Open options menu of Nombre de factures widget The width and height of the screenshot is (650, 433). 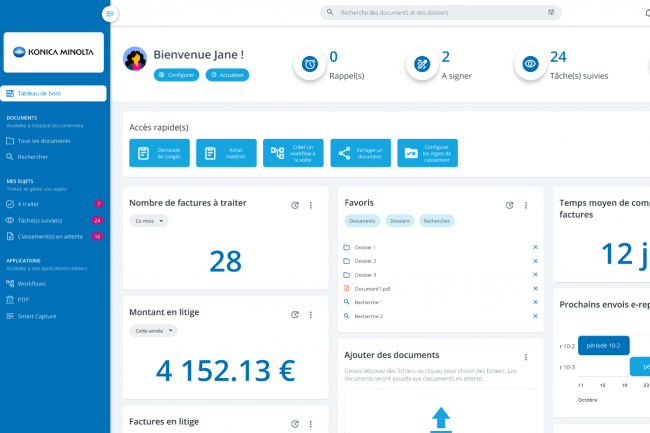[x=310, y=205]
